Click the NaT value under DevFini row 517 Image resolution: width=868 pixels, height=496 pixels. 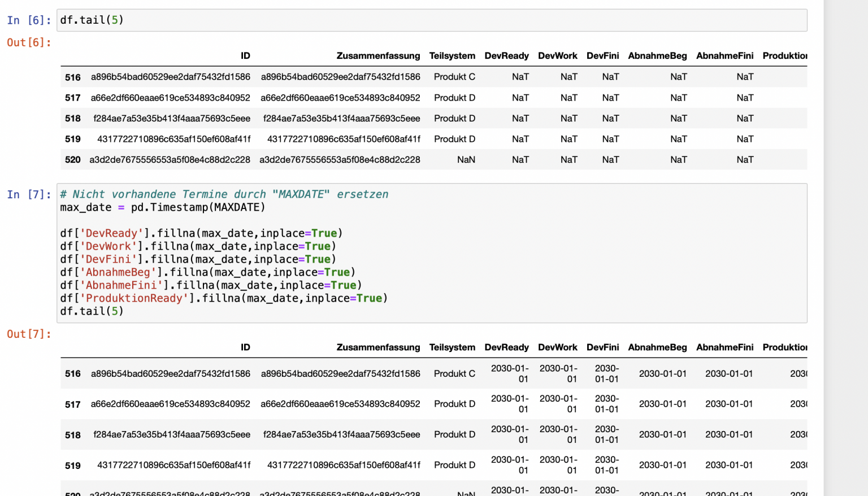point(610,97)
